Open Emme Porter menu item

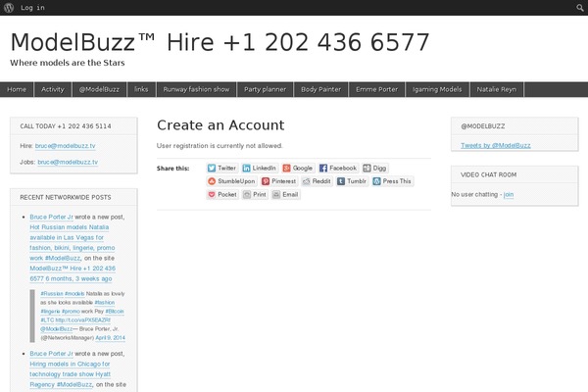376,89
